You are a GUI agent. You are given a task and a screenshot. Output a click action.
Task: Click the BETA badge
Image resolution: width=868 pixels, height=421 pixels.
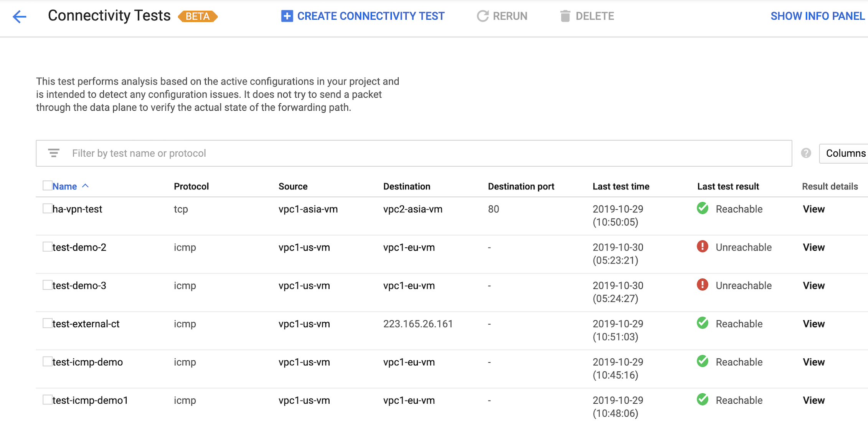pyautogui.click(x=198, y=17)
